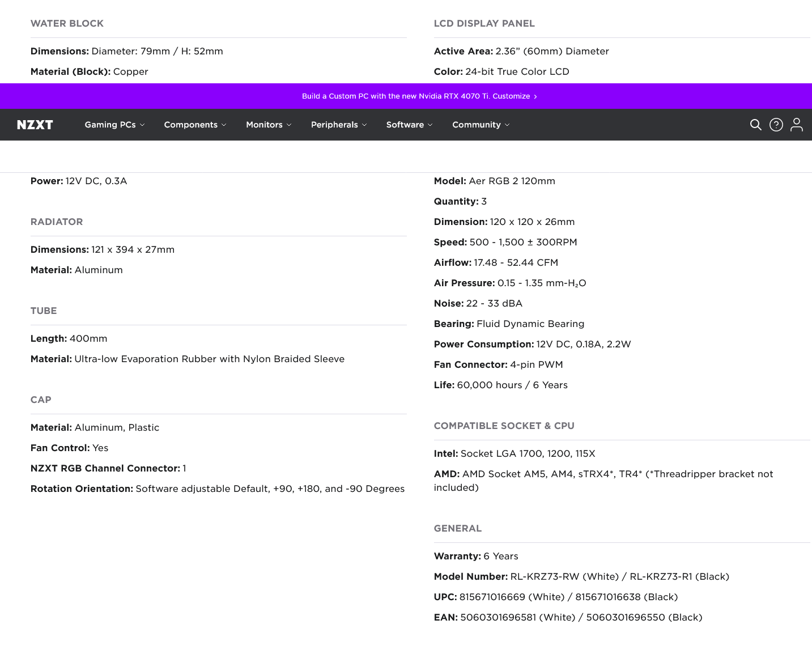This screenshot has width=812, height=671.
Task: Select the radiator material 'Aluminum' value
Action: tap(99, 270)
